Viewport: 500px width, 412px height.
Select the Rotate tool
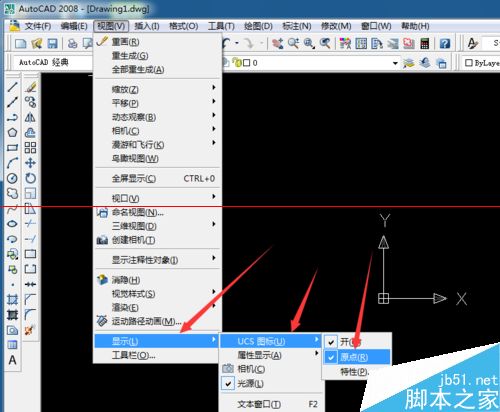[x=30, y=178]
